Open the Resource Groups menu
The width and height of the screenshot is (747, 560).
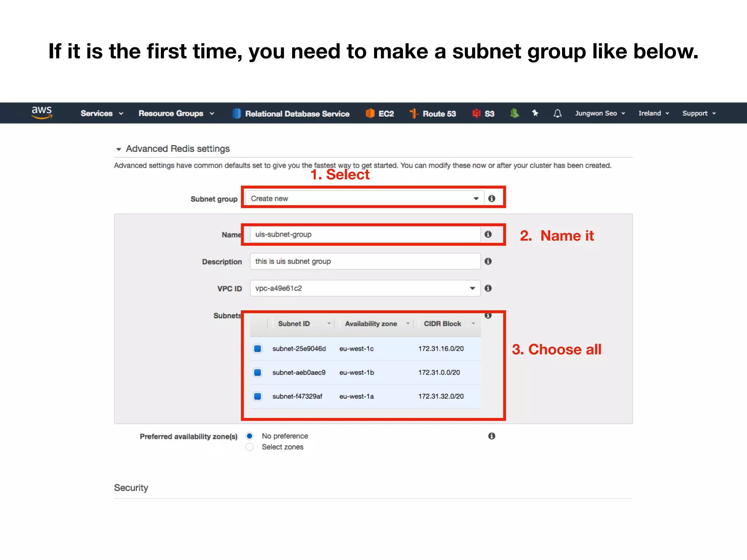(x=176, y=113)
